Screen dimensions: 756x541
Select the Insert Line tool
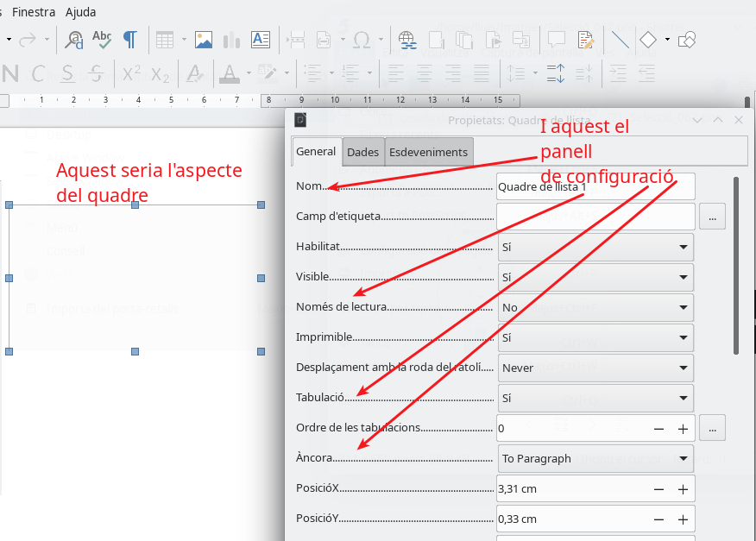pyautogui.click(x=620, y=40)
